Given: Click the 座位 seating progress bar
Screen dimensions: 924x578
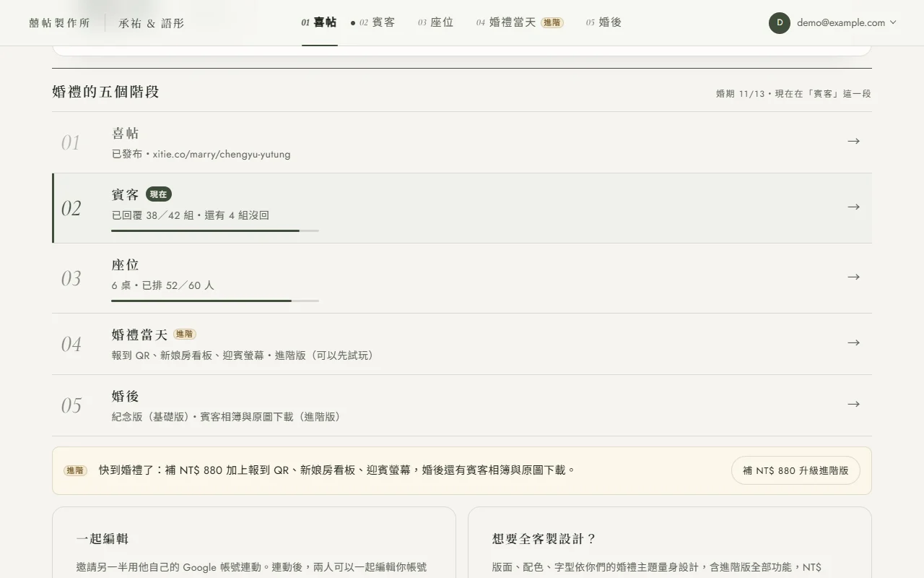Looking at the screenshot, I should (215, 301).
